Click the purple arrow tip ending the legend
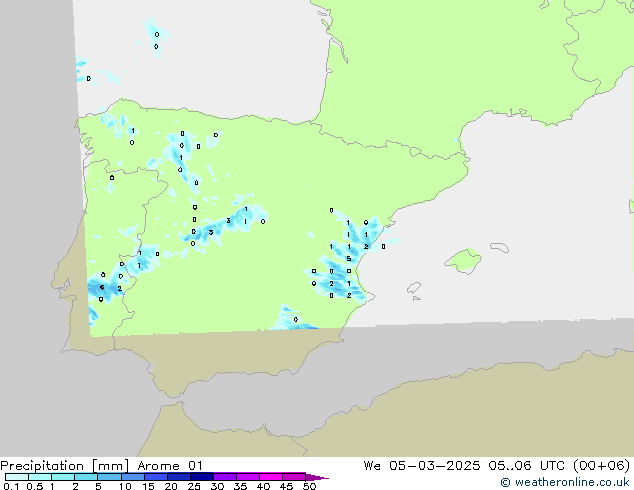 [317, 477]
